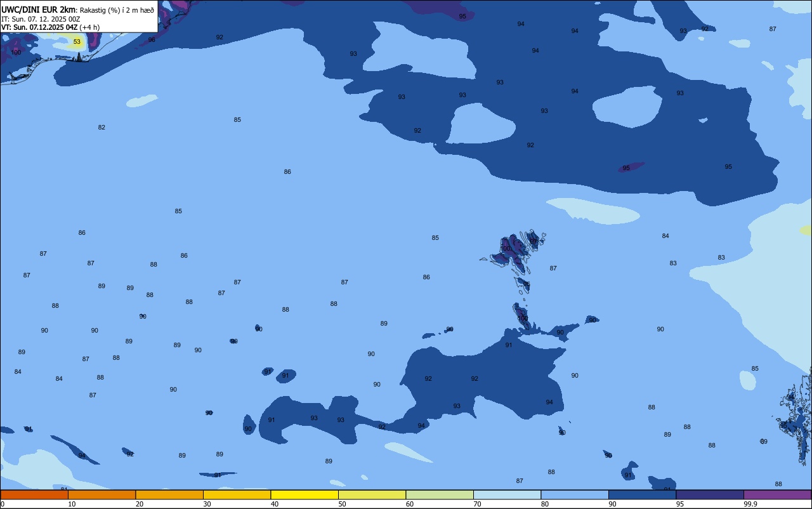Pick the 95–99.9 navy legend color band
812x509 pixels.
(710, 494)
